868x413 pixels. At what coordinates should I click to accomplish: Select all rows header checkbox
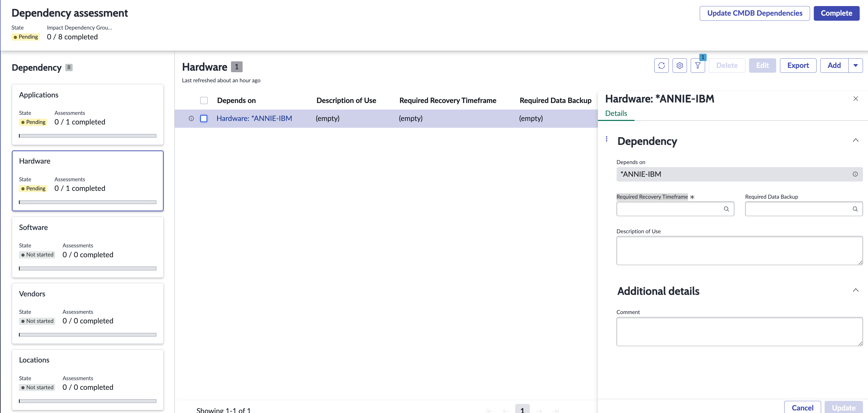point(204,100)
